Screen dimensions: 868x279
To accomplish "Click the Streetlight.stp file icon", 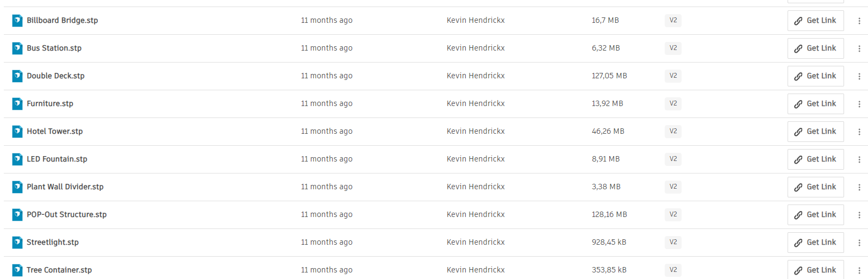I will click(17, 243).
